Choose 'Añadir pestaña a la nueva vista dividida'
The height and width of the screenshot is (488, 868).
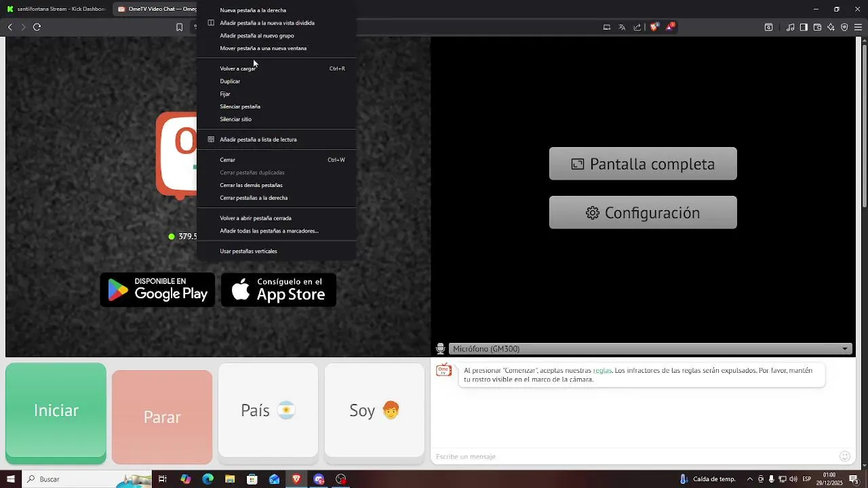pyautogui.click(x=276, y=23)
